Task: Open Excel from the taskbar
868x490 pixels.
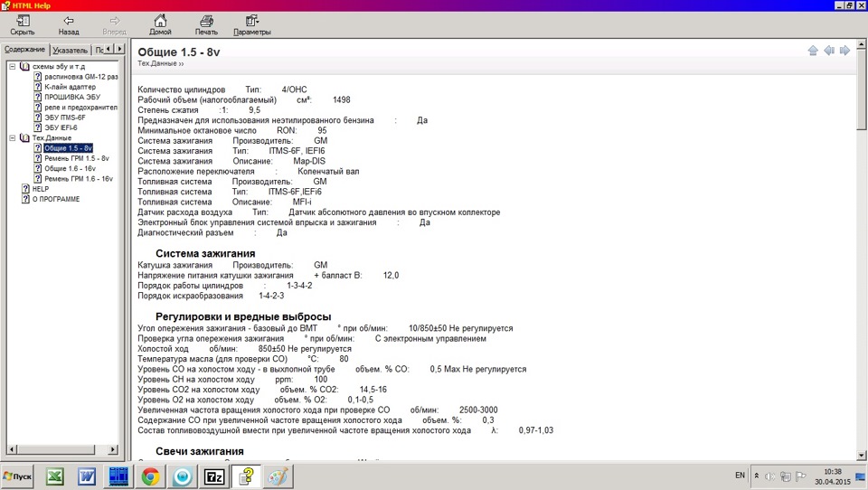Action: coord(54,476)
